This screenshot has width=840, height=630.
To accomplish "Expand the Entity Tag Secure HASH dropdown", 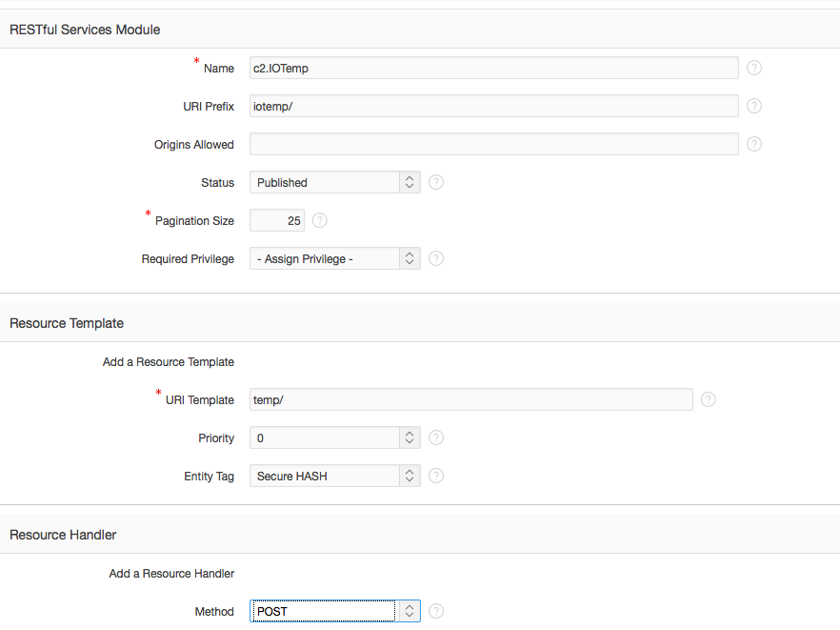I will (x=335, y=476).
